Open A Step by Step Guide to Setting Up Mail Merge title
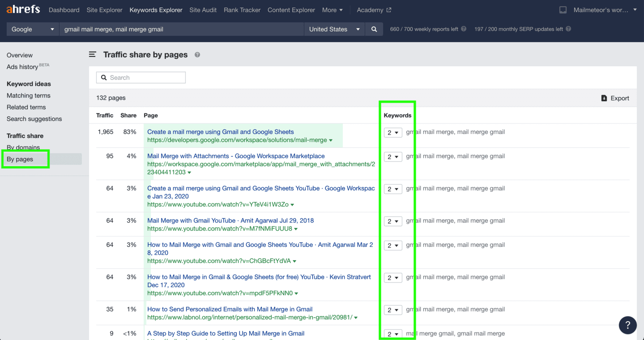Image resolution: width=644 pixels, height=340 pixels. click(x=226, y=333)
